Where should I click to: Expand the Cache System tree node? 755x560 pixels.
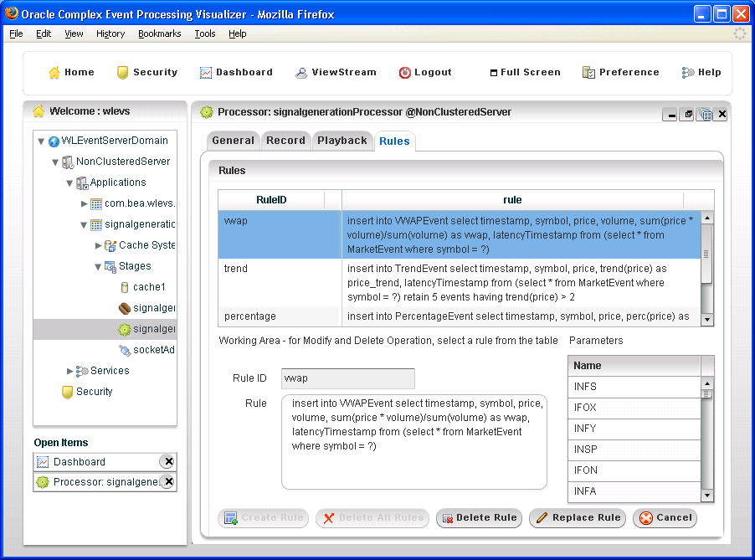[x=98, y=246]
